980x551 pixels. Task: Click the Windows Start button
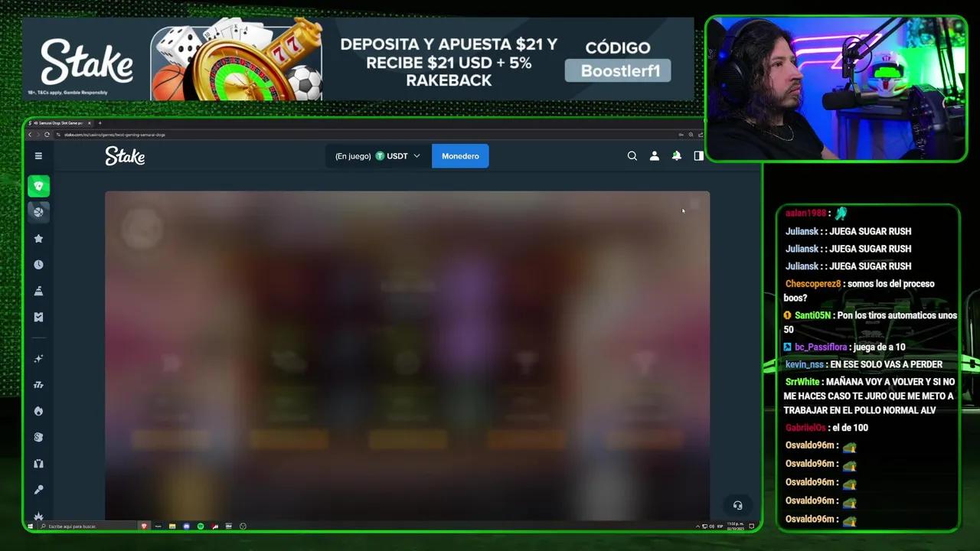coord(31,527)
